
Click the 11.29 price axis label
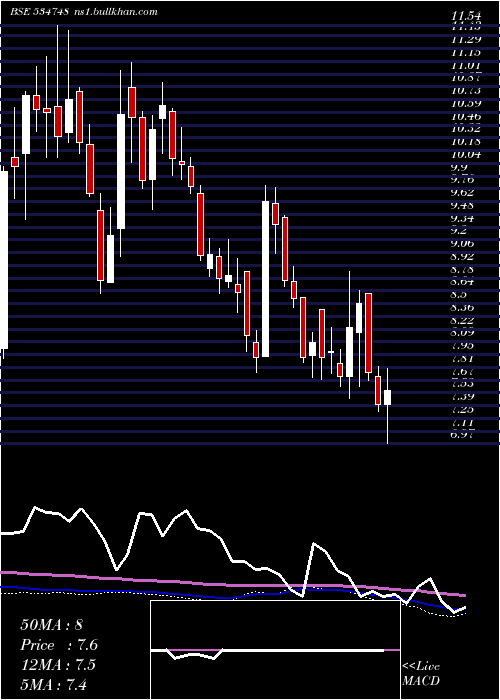coord(466,40)
